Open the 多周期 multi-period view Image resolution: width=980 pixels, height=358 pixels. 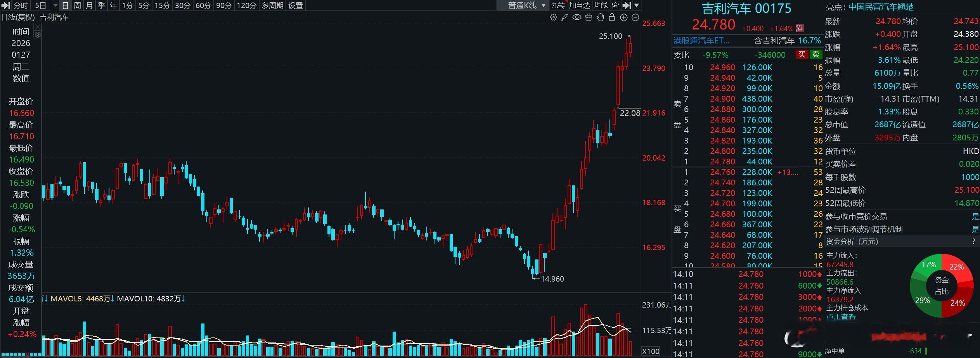(272, 5)
